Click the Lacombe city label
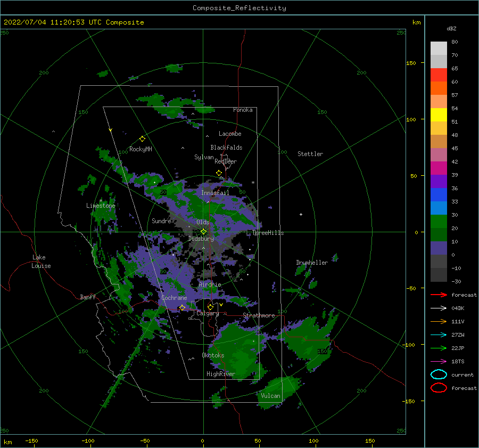479x448 pixels. pyautogui.click(x=230, y=134)
